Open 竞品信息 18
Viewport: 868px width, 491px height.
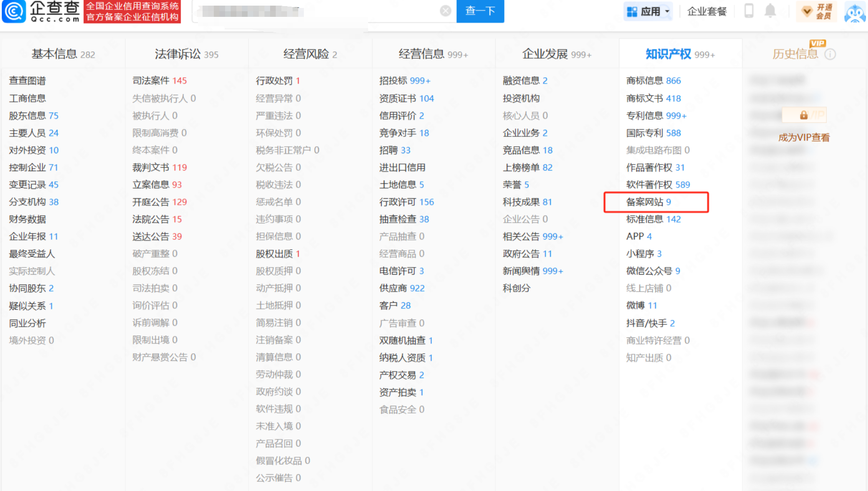click(528, 150)
